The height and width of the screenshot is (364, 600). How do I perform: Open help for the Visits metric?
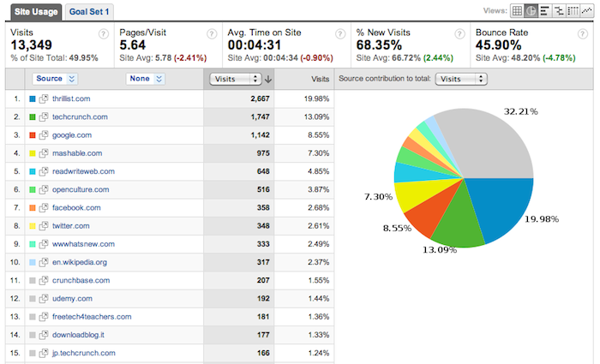(104, 34)
